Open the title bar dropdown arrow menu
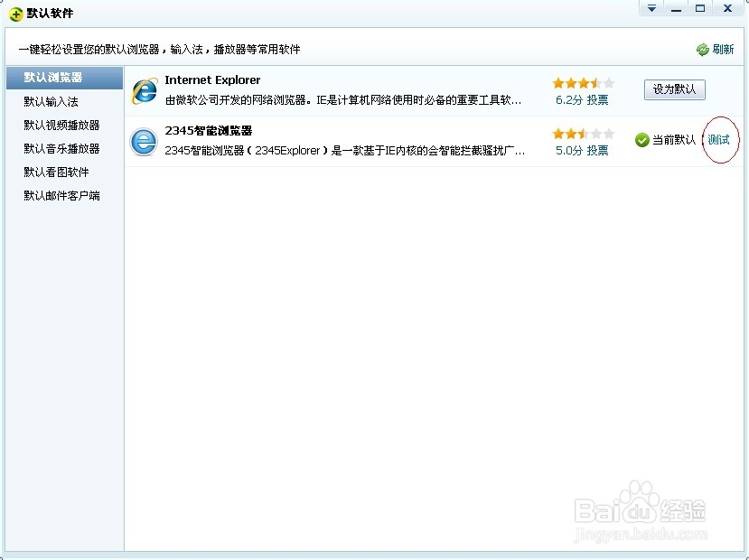The width and height of the screenshot is (749, 560). click(x=651, y=9)
